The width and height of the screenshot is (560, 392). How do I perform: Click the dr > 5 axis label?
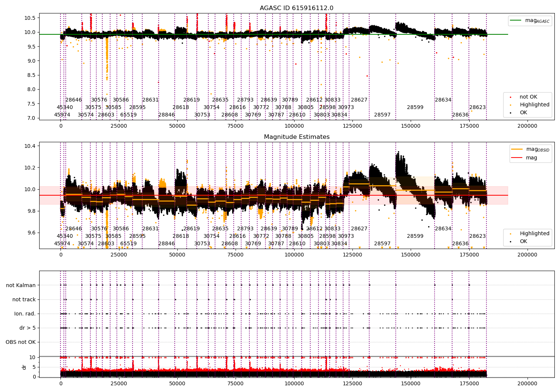[28, 328]
